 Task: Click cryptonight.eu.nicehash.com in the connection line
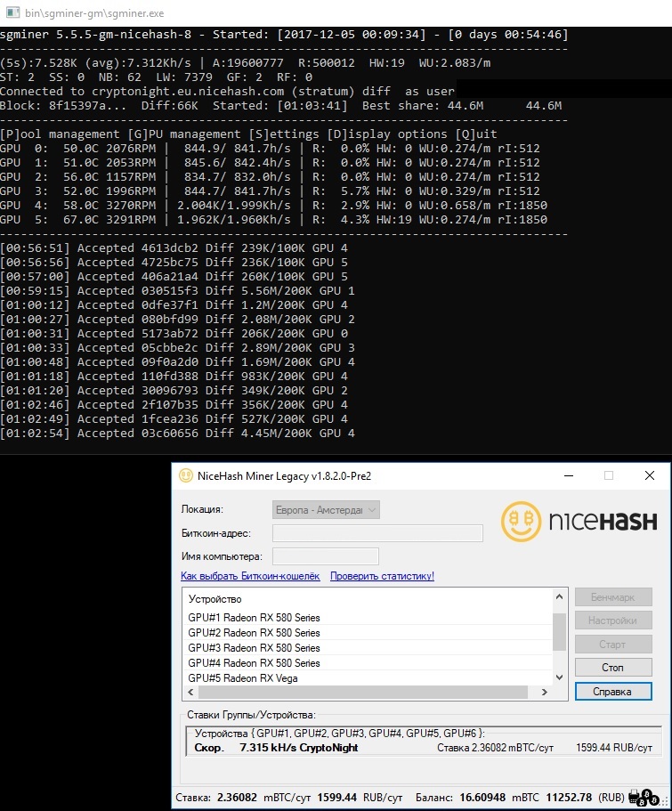click(188, 92)
